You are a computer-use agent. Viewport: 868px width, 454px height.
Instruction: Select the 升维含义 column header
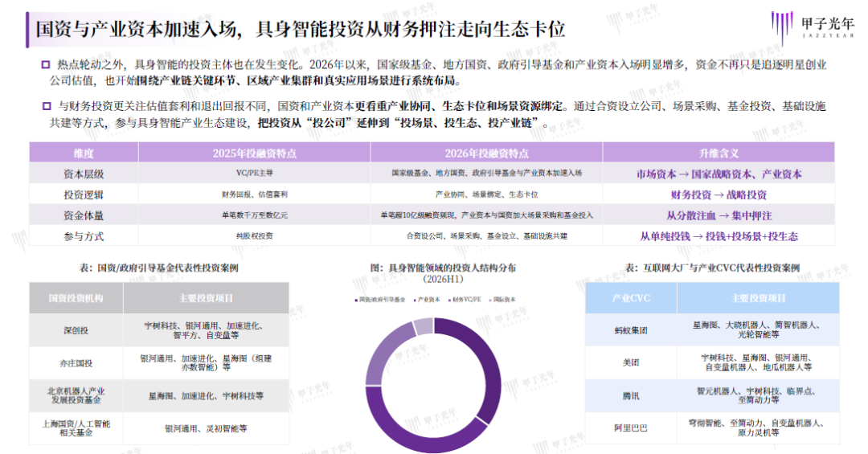pyautogui.click(x=719, y=153)
